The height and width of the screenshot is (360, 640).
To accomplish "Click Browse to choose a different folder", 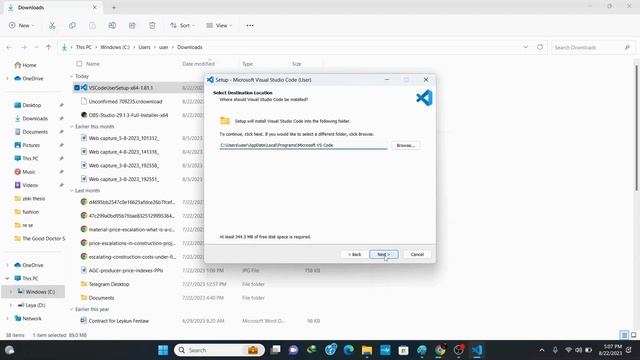I will pyautogui.click(x=405, y=145).
